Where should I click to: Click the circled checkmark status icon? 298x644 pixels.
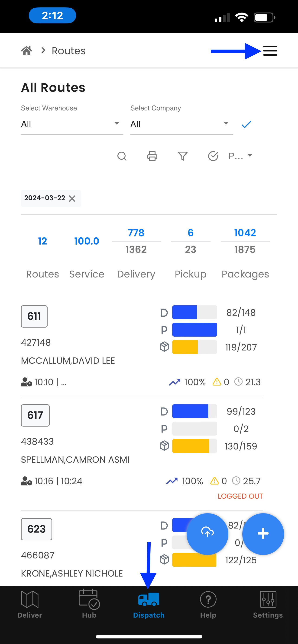pos(213,156)
